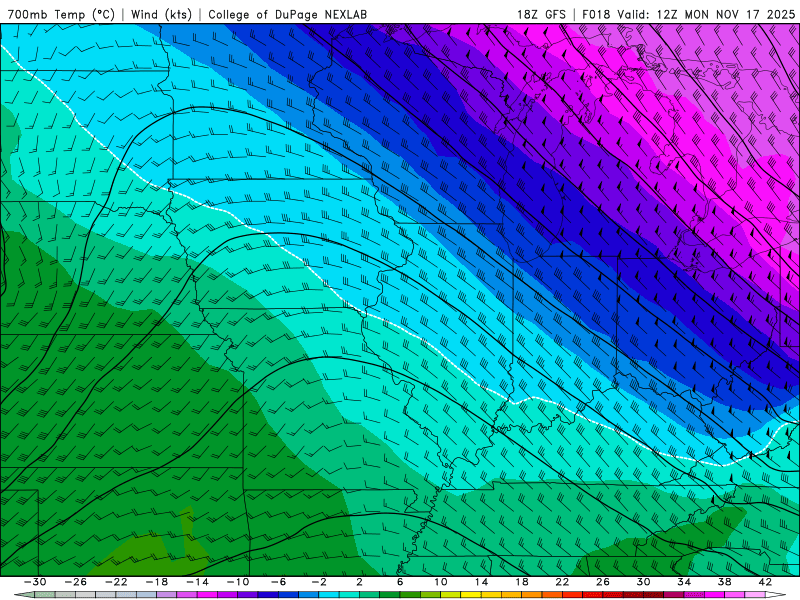Click the -30 colorbar label
The height and width of the screenshot is (600, 800).
pyautogui.click(x=35, y=582)
